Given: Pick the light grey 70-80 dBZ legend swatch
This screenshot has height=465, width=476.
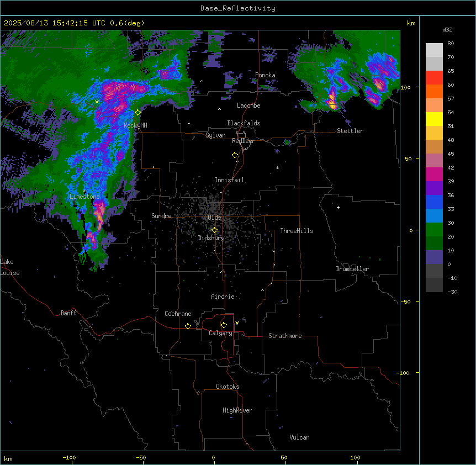Looking at the screenshot, I should 434,50.
